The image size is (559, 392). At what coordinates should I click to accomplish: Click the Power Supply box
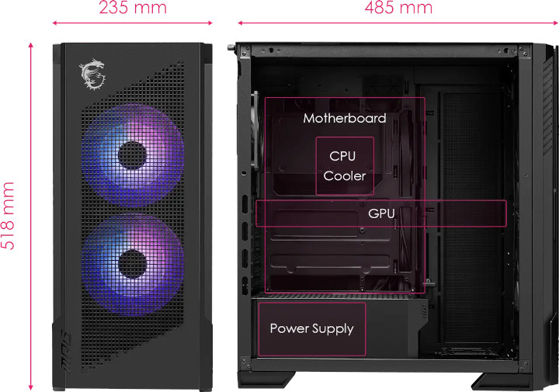tap(312, 329)
